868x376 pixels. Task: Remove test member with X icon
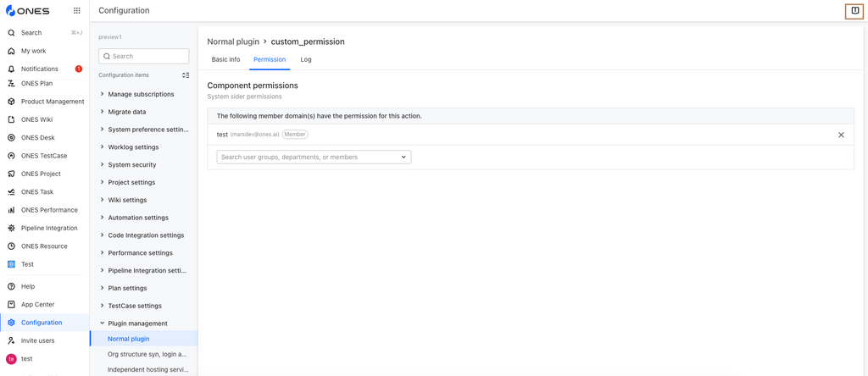click(841, 135)
